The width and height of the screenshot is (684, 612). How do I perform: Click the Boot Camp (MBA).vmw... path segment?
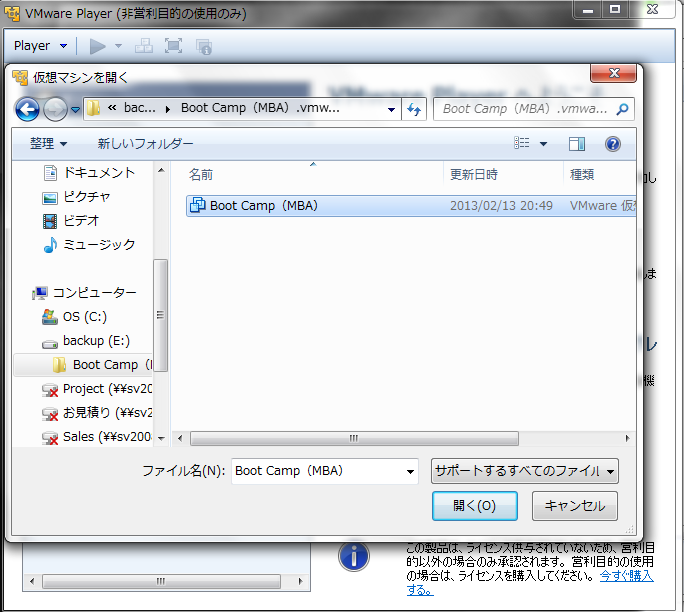tap(260, 108)
